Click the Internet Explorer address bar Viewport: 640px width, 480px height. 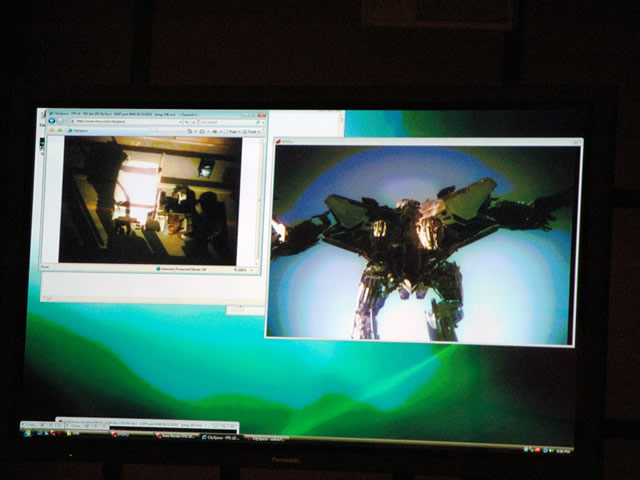(x=126, y=122)
